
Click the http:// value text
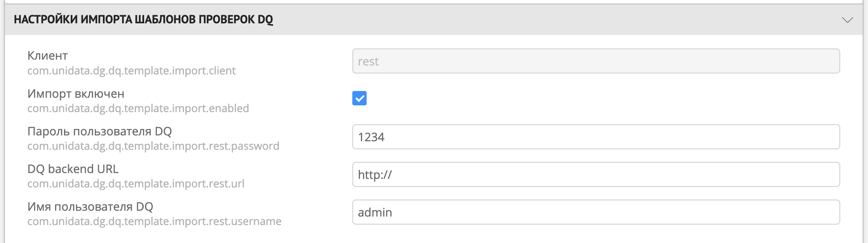tap(375, 175)
